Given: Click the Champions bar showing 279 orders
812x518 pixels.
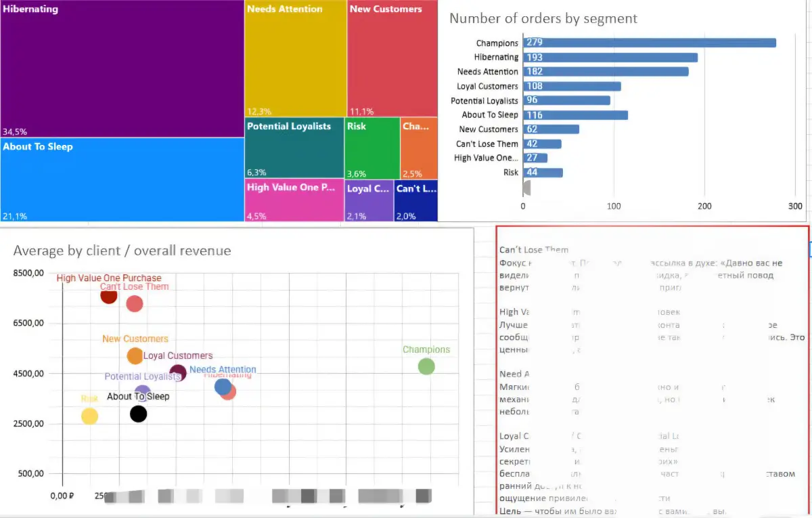Looking at the screenshot, I should [x=650, y=43].
